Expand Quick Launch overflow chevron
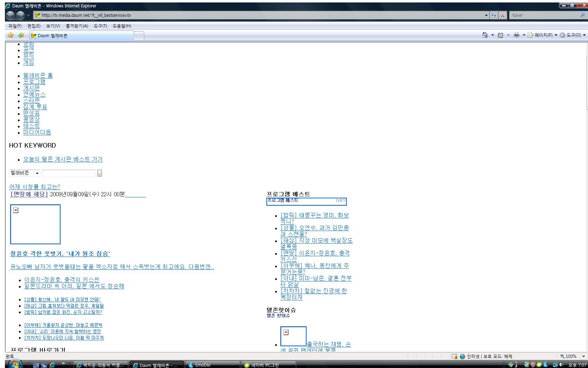 coord(63,363)
